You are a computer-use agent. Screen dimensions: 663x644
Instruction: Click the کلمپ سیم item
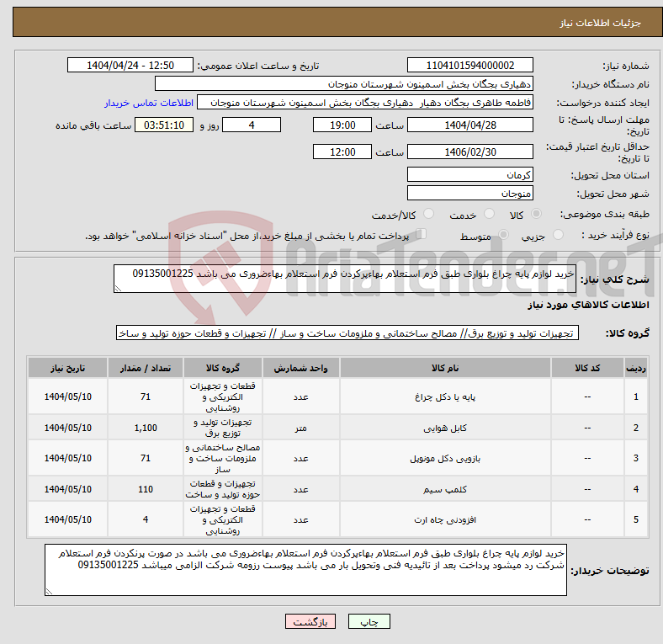[x=445, y=489]
